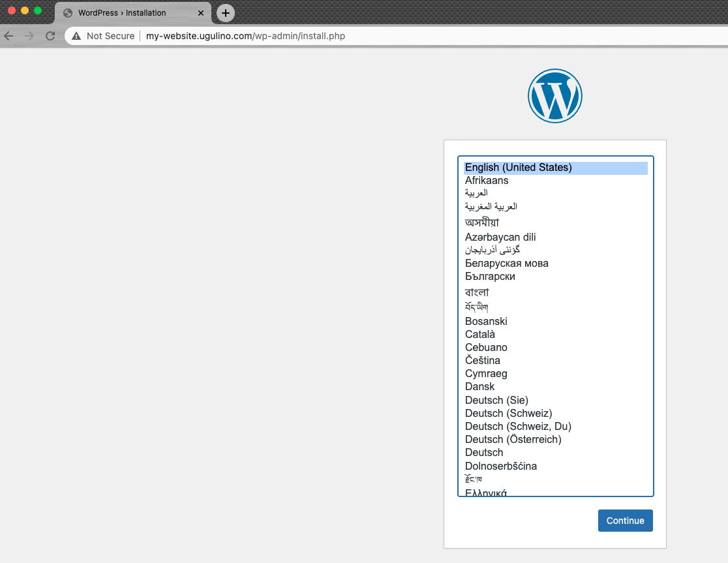Viewport: 728px width, 563px height.
Task: Open a new tab with the plus button
Action: click(x=226, y=13)
